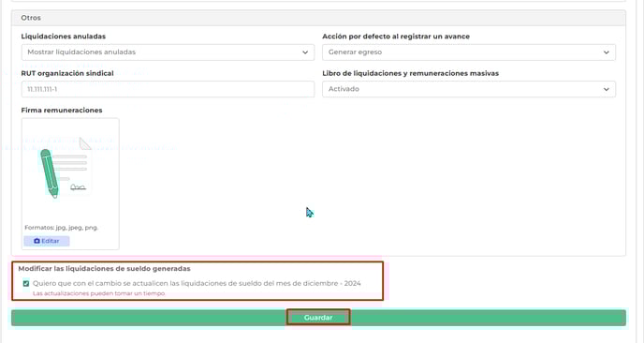This screenshot has width=644, height=343.
Task: Click 'Modificar las liquidaciones de sueldo generadas' heading
Action: tap(104, 269)
